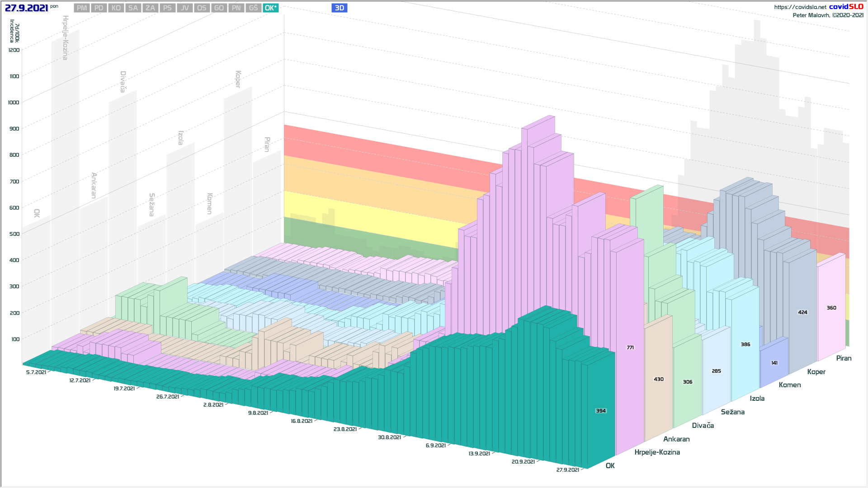868x488 pixels.
Task: Toggle the 3D view mode
Action: pyautogui.click(x=339, y=8)
